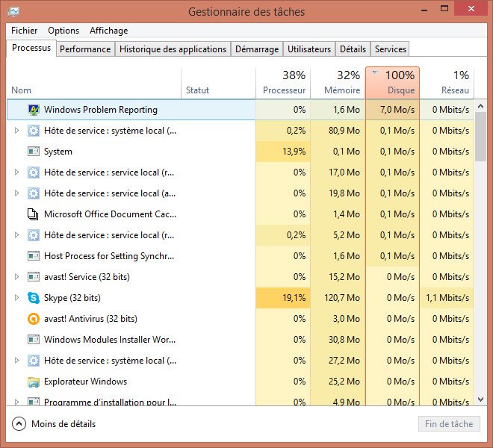The height and width of the screenshot is (448, 493).
Task: Sort by the Réseau 1% column header
Action: (447, 83)
